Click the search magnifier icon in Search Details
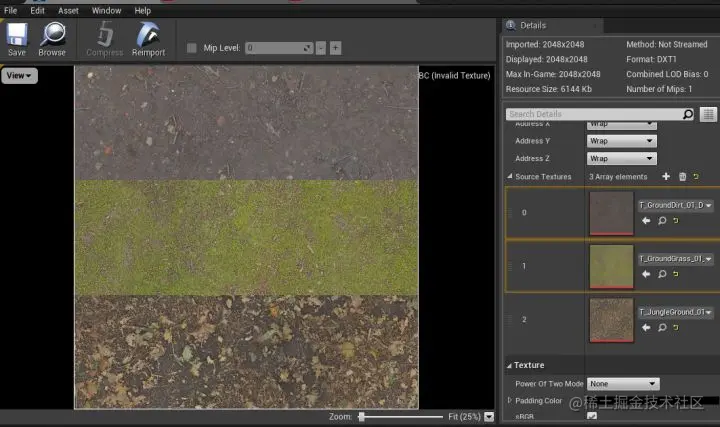This screenshot has height=427, width=720. (x=688, y=114)
